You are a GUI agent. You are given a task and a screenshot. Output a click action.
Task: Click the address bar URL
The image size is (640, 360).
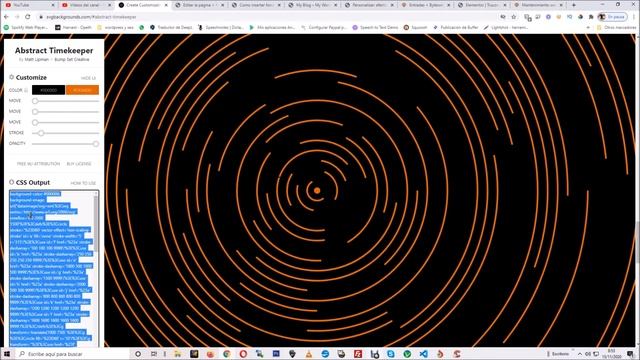point(92,17)
